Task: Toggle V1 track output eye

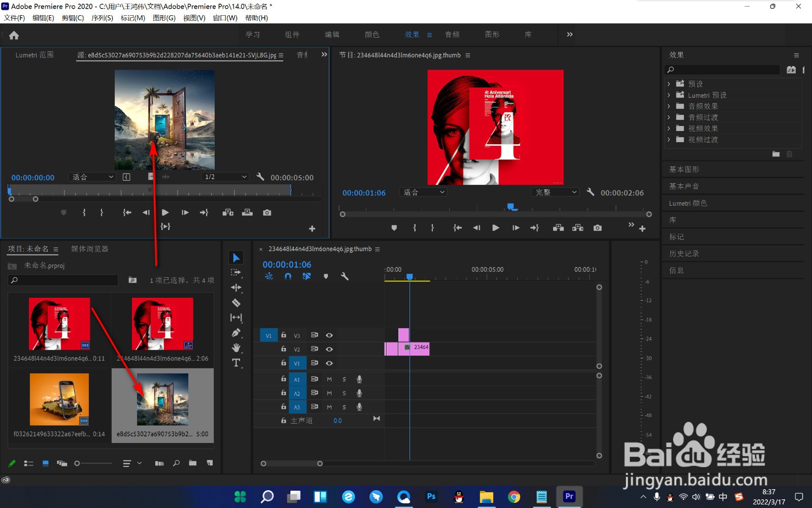Action: 329,363
